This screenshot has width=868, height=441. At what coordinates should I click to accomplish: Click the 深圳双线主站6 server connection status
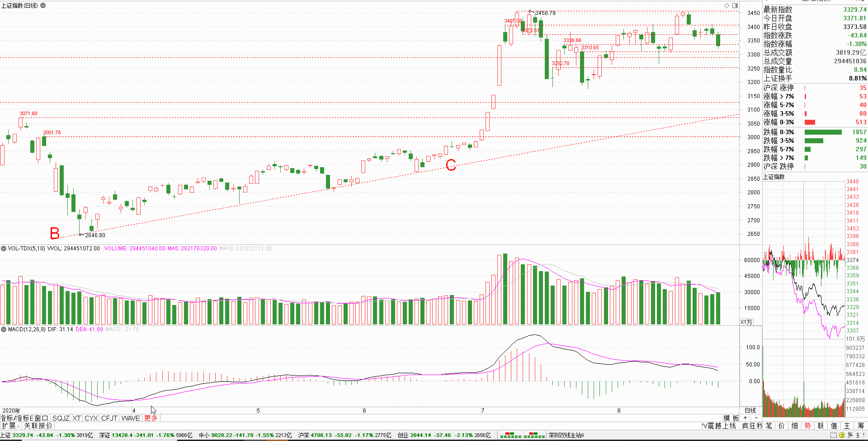click(x=566, y=436)
